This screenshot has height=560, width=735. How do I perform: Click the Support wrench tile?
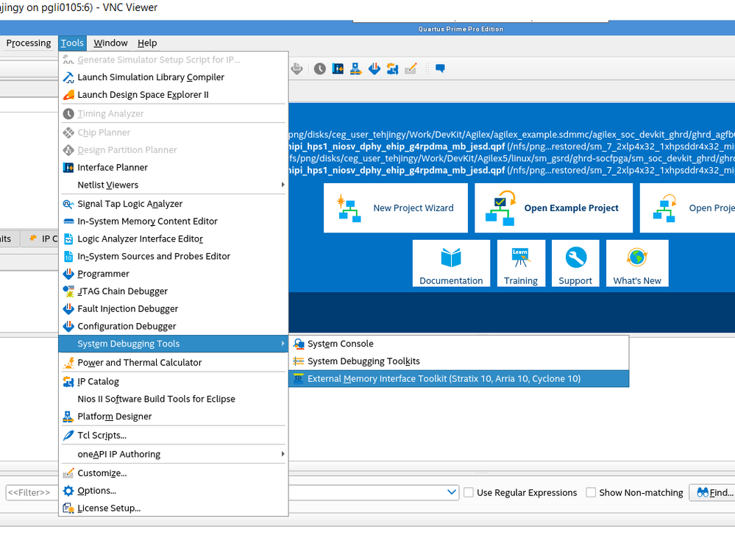575,263
